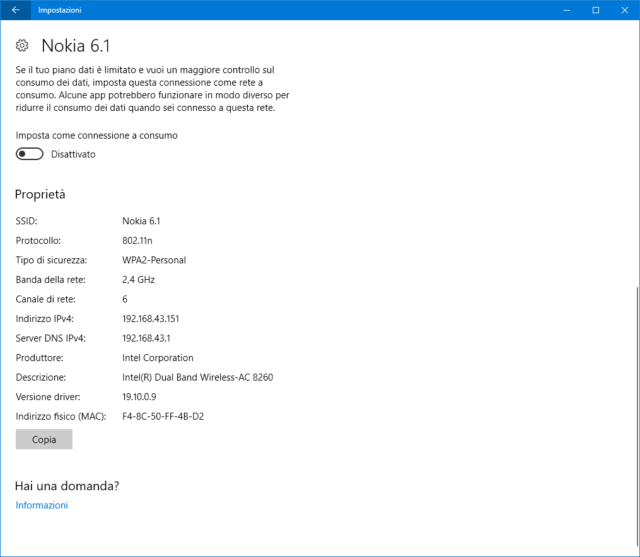Click the back arrow in title bar
640x557 pixels.
15,10
